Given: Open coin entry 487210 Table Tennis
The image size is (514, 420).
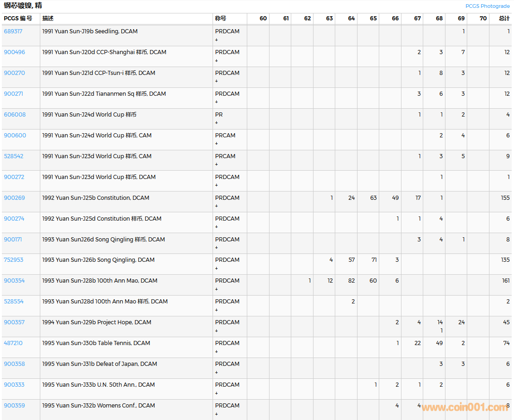Looking at the screenshot, I should (13, 343).
